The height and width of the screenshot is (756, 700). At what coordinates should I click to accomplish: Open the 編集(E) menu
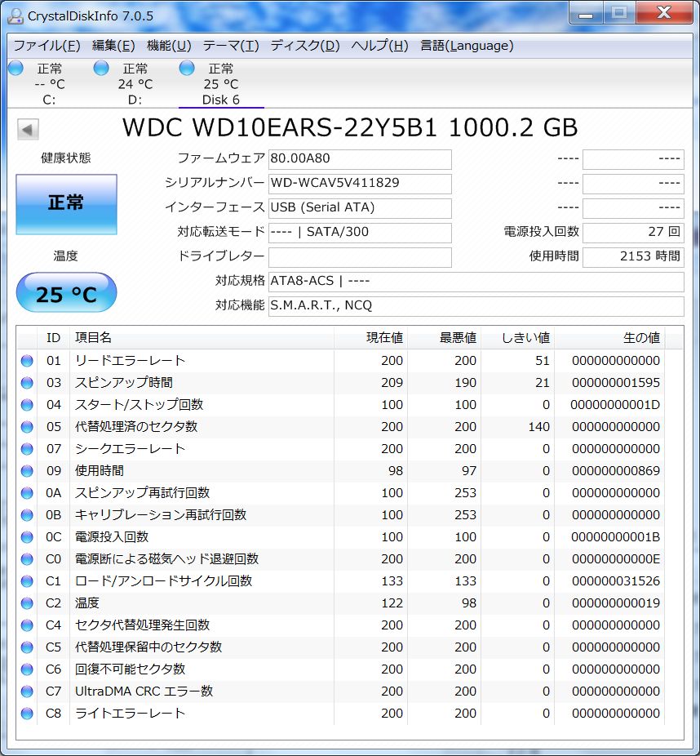113,46
